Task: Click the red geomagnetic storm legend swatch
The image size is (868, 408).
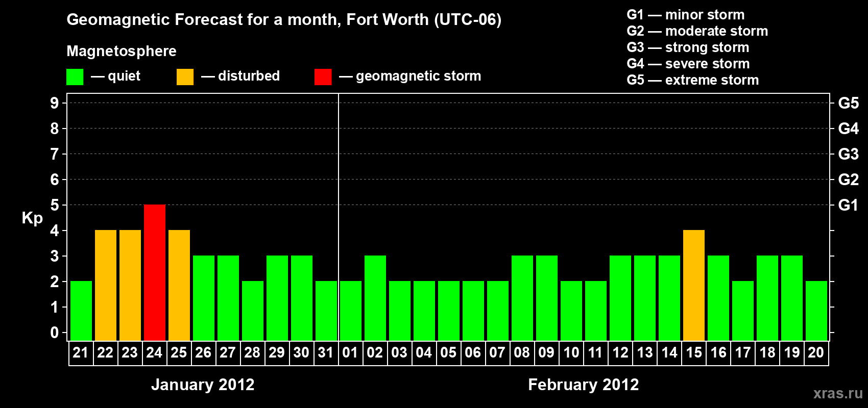Action: 323,77
